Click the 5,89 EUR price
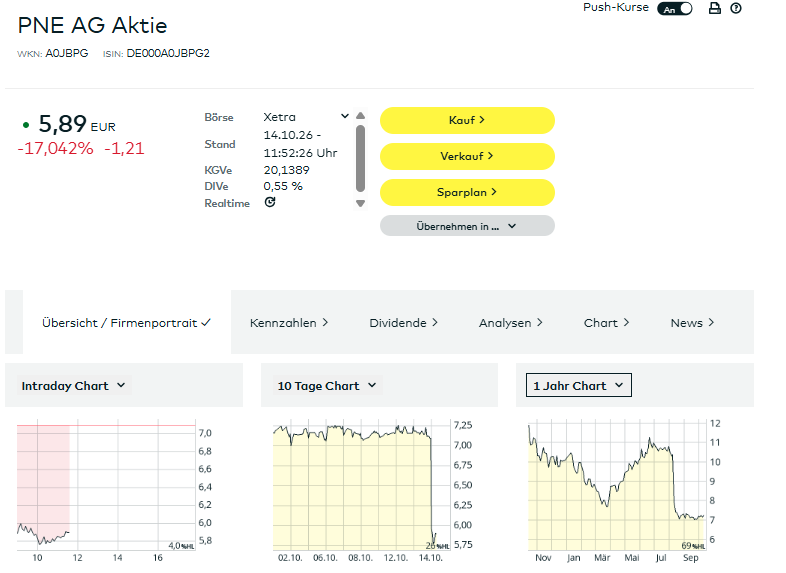The height and width of the screenshot is (573, 786). (77, 124)
